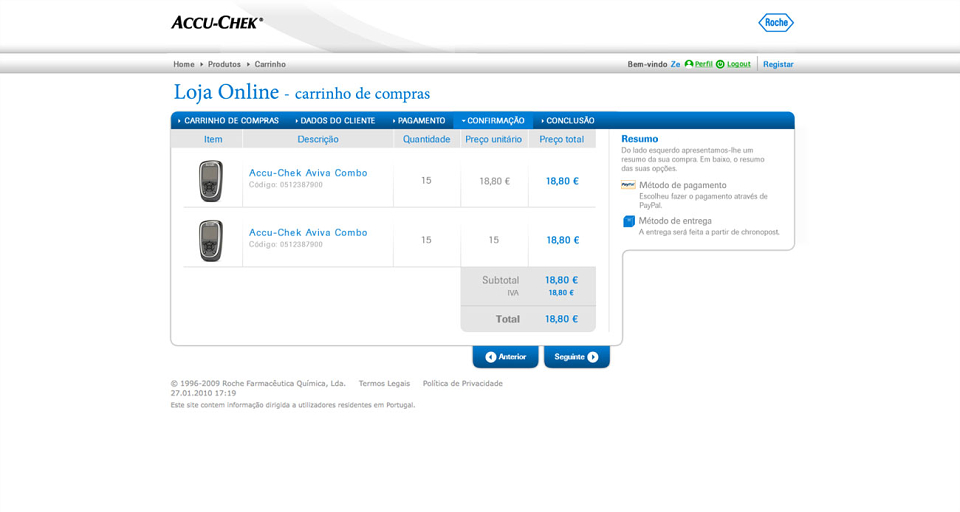The width and height of the screenshot is (960, 512).
Task: Click the Total label
Action: pyautogui.click(x=508, y=319)
